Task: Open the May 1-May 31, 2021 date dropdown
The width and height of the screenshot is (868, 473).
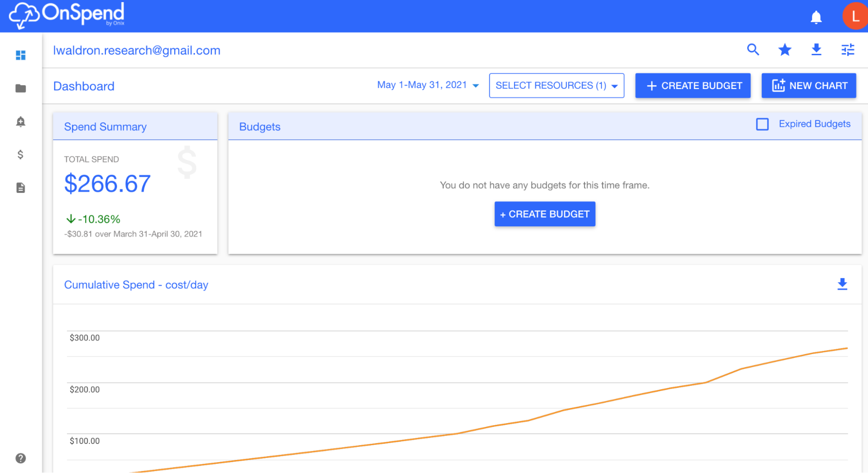Action: (x=428, y=85)
